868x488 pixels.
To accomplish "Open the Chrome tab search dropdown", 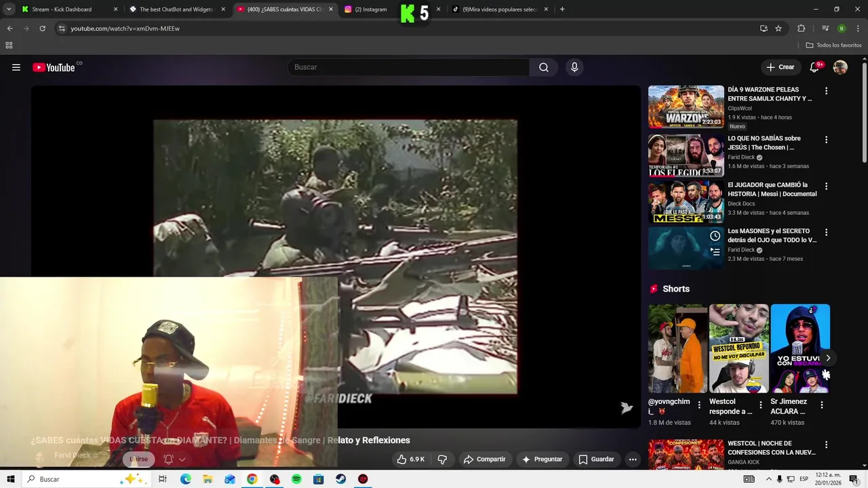I will point(9,9).
